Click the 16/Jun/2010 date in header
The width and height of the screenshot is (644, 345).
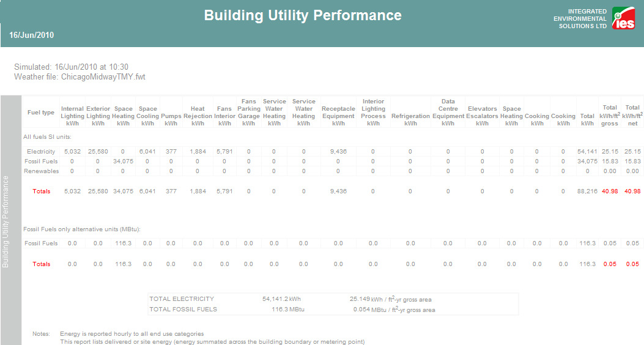(x=32, y=35)
